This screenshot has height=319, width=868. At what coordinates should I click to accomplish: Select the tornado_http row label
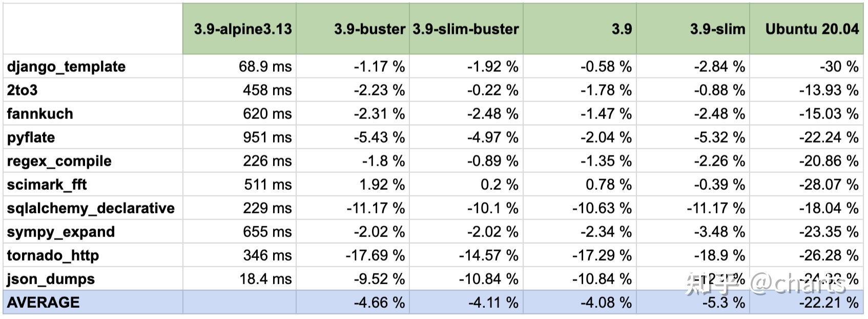[53, 255]
